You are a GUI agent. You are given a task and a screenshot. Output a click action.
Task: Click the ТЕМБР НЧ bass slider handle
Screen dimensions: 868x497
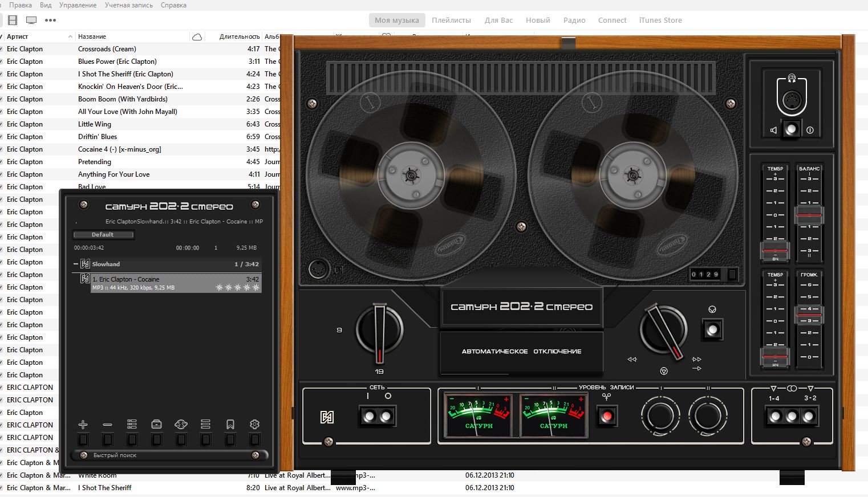[x=775, y=356]
